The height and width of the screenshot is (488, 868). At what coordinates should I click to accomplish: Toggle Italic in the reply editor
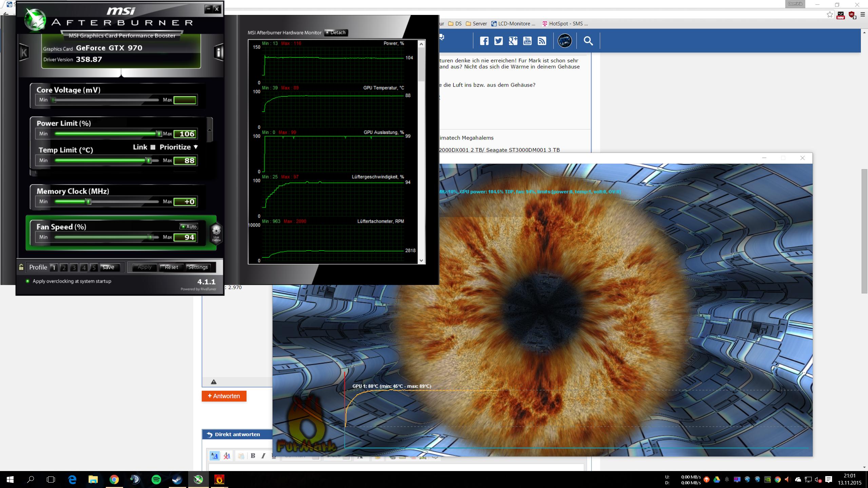pos(263,456)
